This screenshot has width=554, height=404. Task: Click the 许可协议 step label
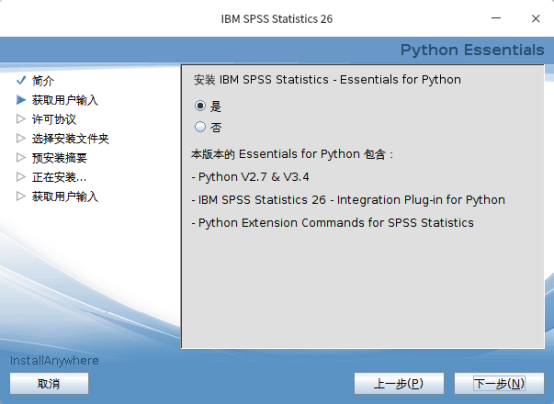pyautogui.click(x=54, y=119)
